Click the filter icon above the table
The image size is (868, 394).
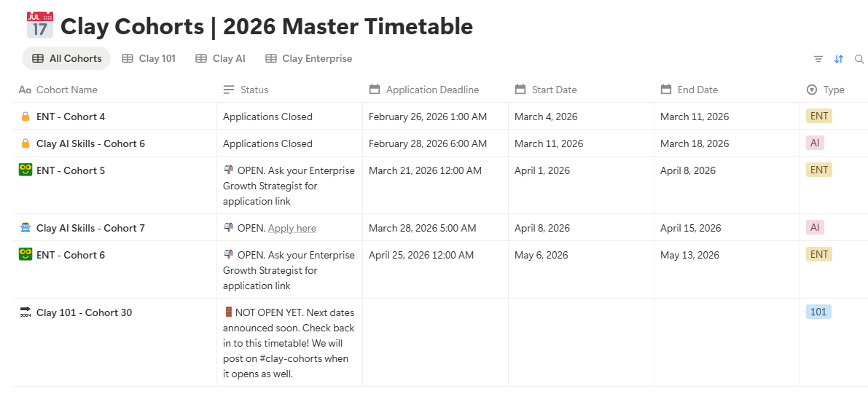coord(818,59)
